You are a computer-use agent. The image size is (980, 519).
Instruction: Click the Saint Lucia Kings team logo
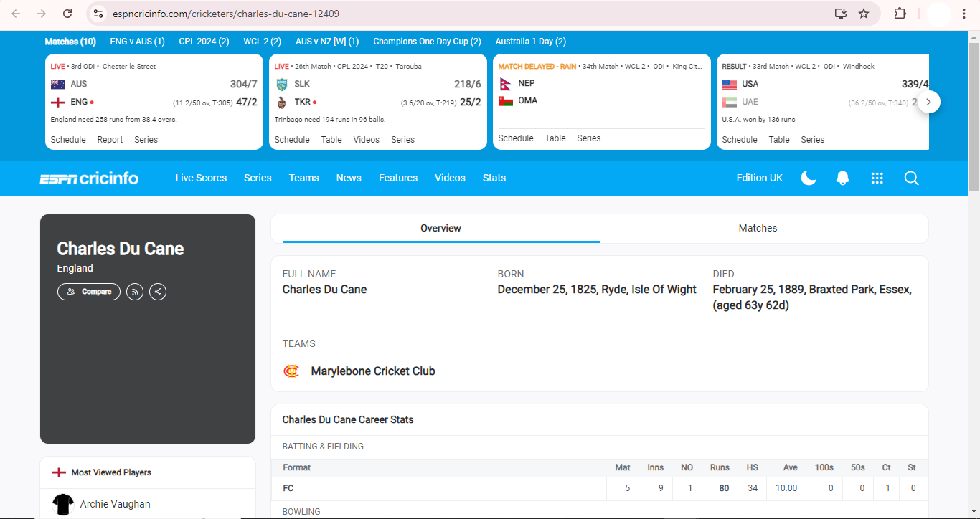[282, 84]
